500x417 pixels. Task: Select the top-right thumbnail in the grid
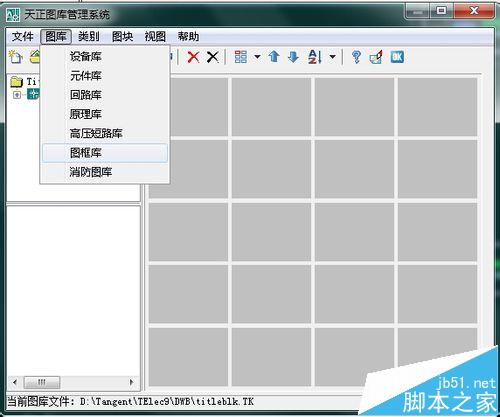click(437, 107)
